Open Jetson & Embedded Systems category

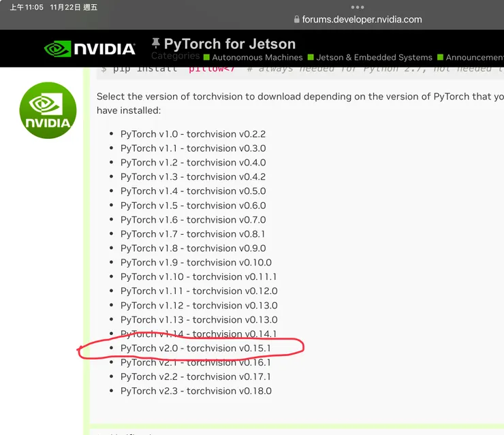374,57
